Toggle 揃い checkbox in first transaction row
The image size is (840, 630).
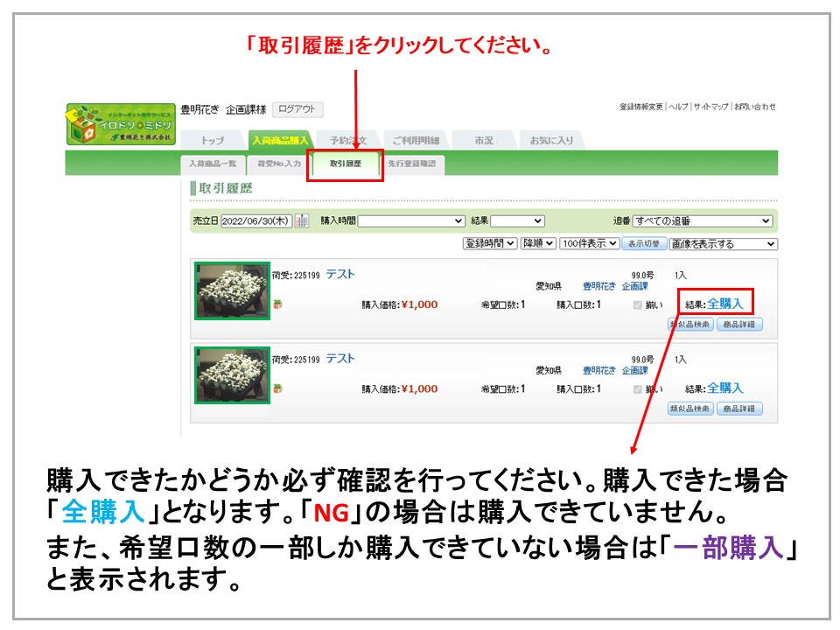click(637, 304)
